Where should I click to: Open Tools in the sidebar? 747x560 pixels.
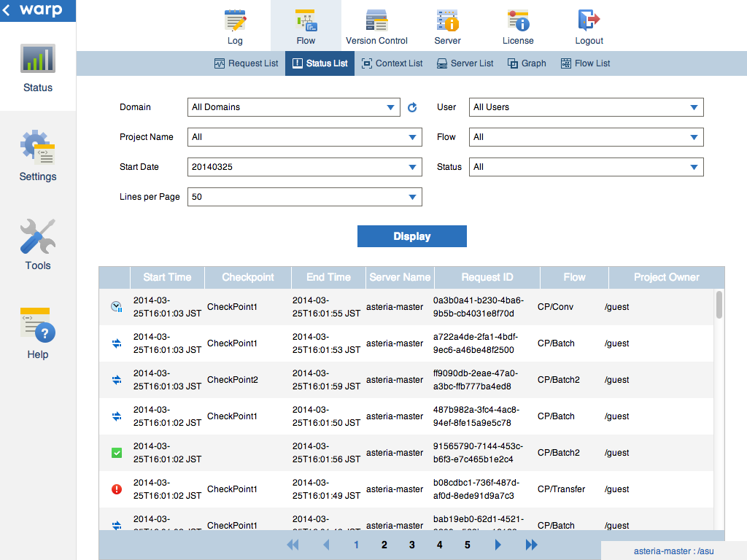tap(38, 245)
